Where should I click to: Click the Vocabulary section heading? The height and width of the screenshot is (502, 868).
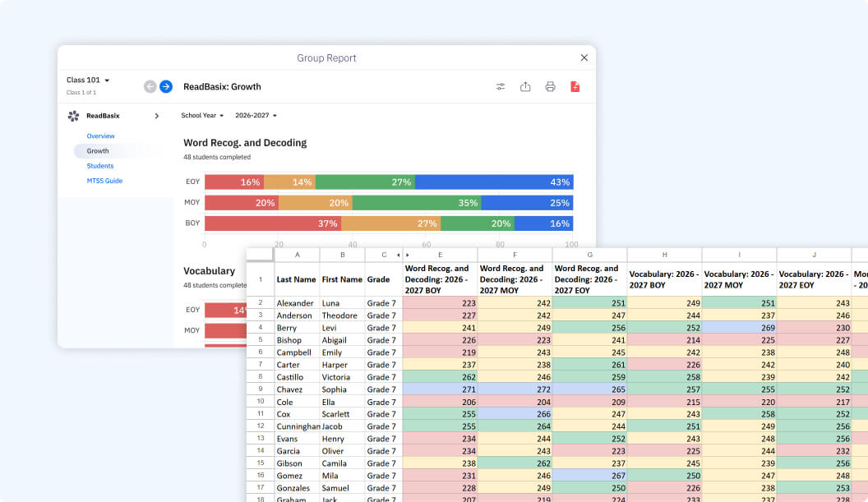point(210,270)
